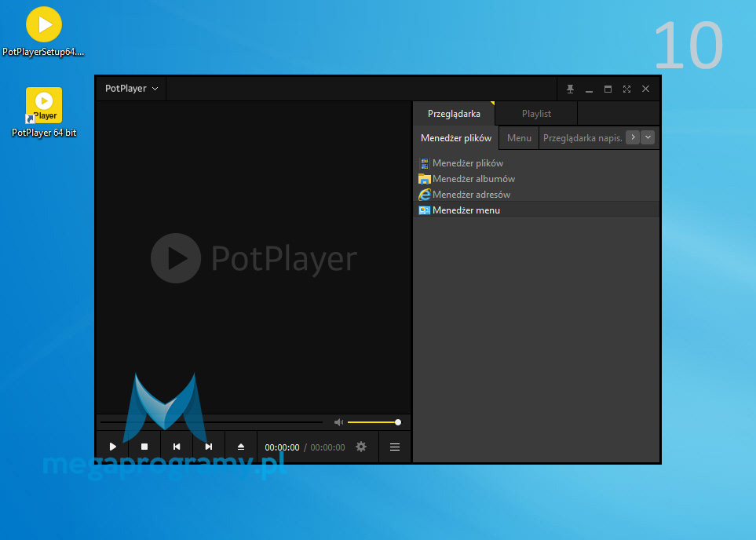This screenshot has width=756, height=540.
Task: Set volume on the yellow volume slider
Action: (374, 422)
